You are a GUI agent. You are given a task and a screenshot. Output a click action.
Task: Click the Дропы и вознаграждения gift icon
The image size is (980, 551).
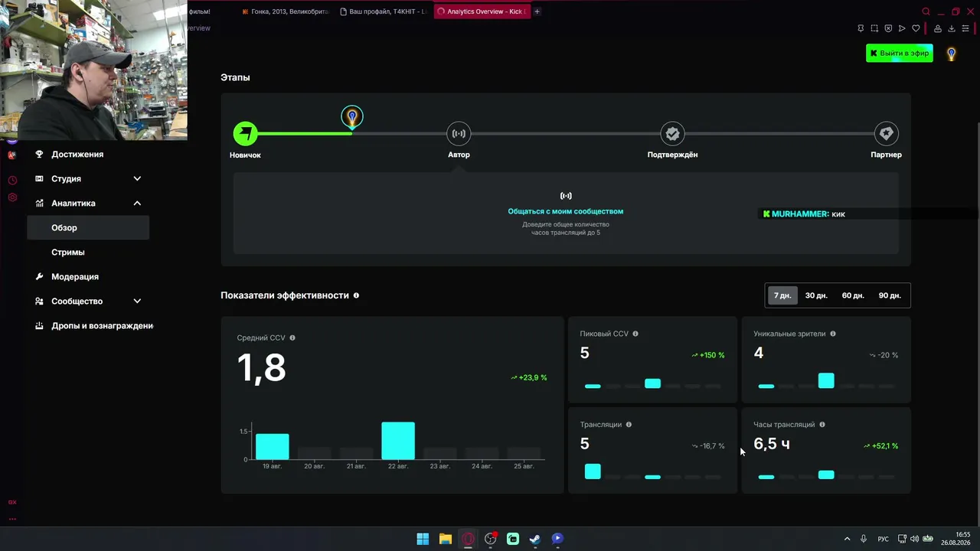click(39, 325)
